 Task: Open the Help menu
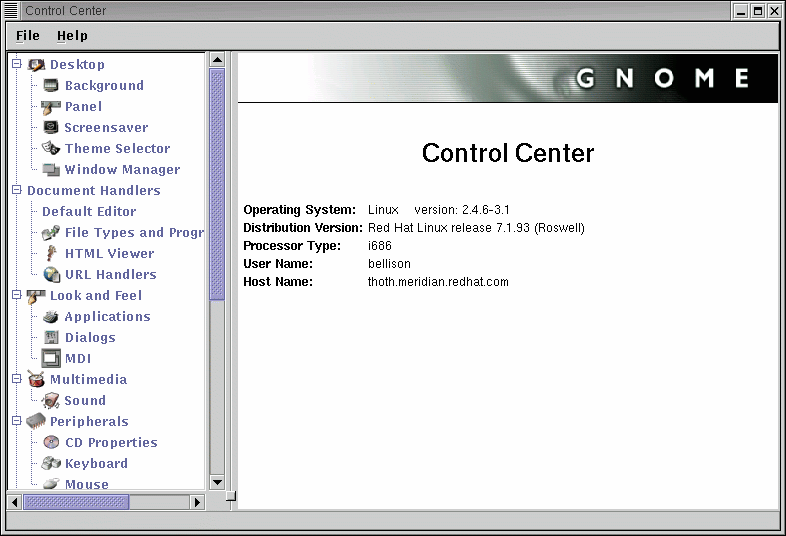[x=72, y=36]
